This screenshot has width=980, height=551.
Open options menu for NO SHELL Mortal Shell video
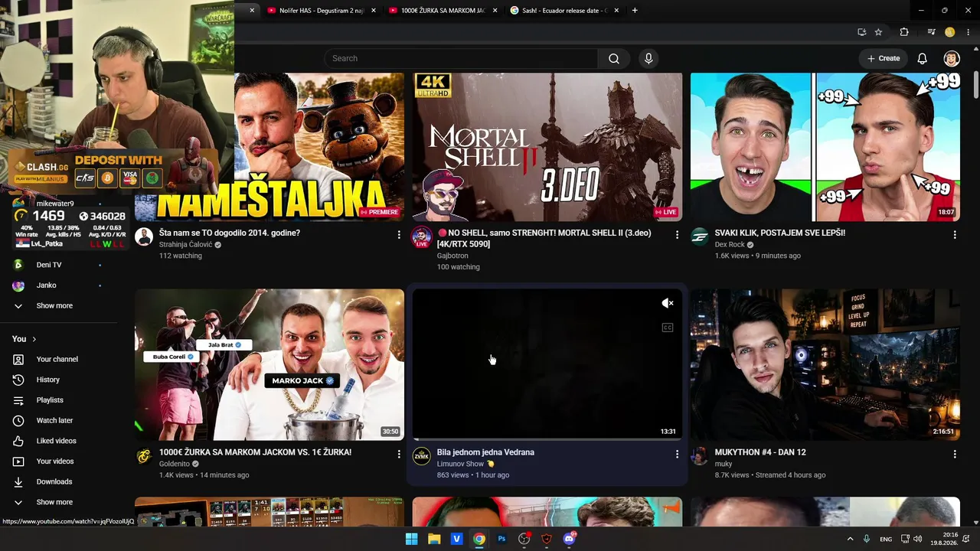[677, 235]
